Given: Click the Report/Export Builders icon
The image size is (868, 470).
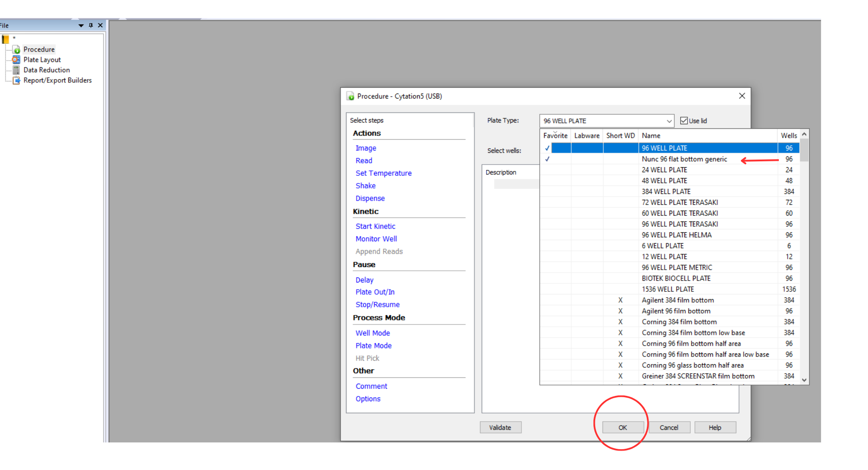Looking at the screenshot, I should click(x=16, y=80).
